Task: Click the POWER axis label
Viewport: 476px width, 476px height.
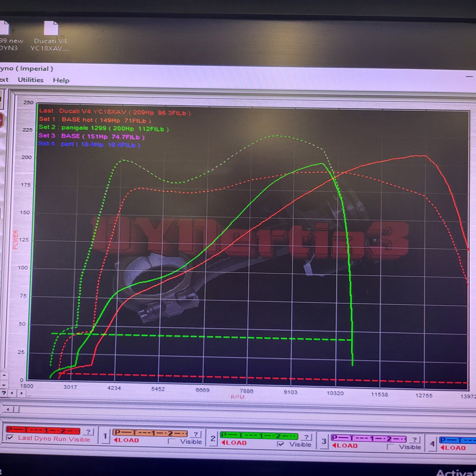Action: click(15, 239)
